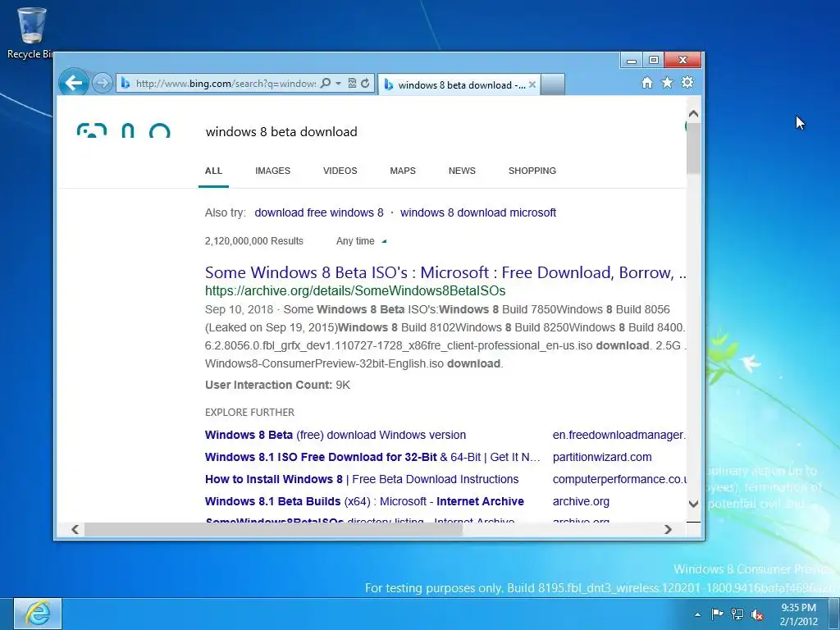Show hidden tray icons arrow
Viewport: 840px width, 630px height.
coord(697,614)
